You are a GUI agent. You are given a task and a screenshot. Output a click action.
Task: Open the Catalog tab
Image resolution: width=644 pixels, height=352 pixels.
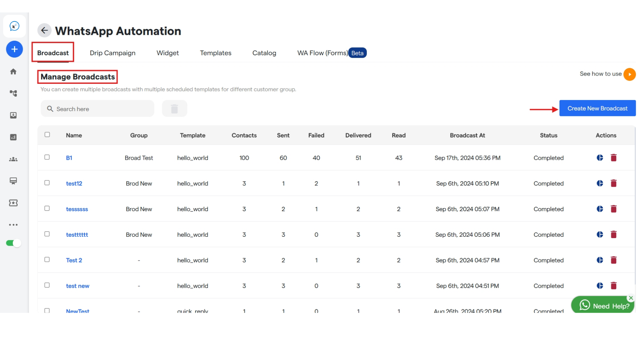point(264,53)
